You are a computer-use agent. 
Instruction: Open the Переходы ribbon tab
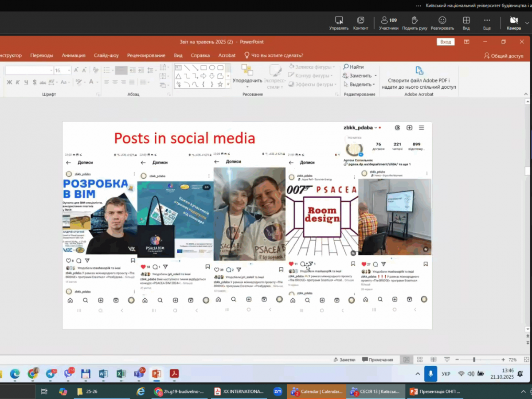[x=42, y=55]
